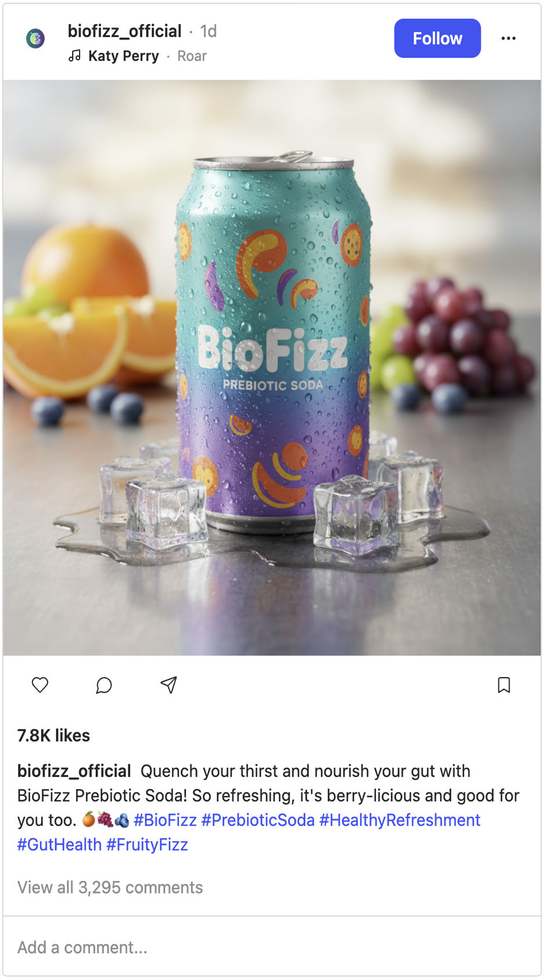Open the #HealthyRefreshment hashtag
Viewport: 544px width, 980px height.
[x=400, y=820]
